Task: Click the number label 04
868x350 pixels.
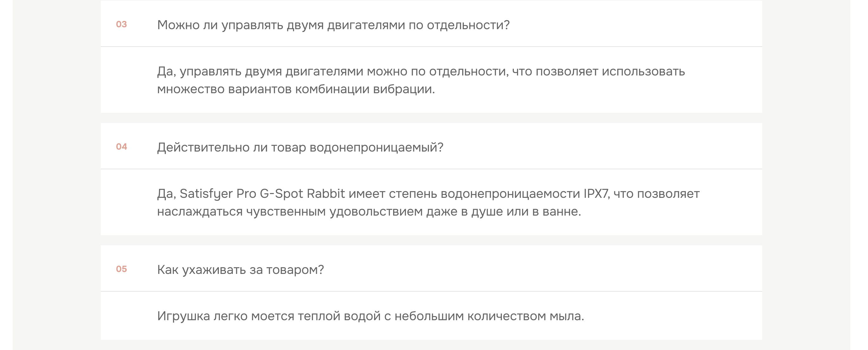Action: [x=121, y=147]
